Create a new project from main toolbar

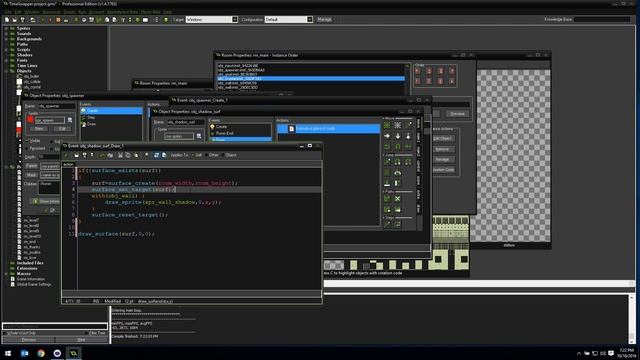pyautogui.click(x=7, y=20)
